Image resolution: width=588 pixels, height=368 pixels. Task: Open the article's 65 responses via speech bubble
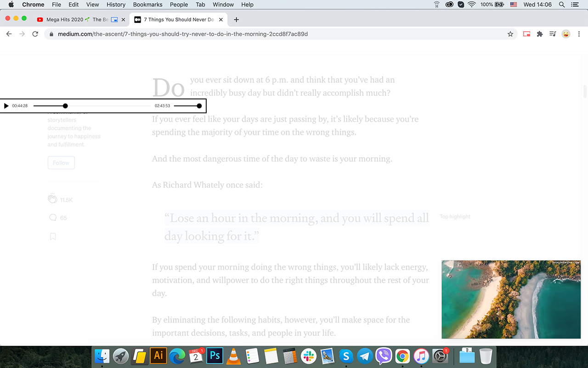[x=52, y=217]
